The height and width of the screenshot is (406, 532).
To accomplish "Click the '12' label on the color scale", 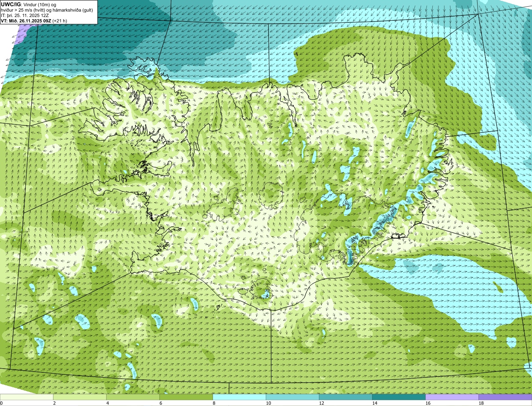I will [322, 403].
